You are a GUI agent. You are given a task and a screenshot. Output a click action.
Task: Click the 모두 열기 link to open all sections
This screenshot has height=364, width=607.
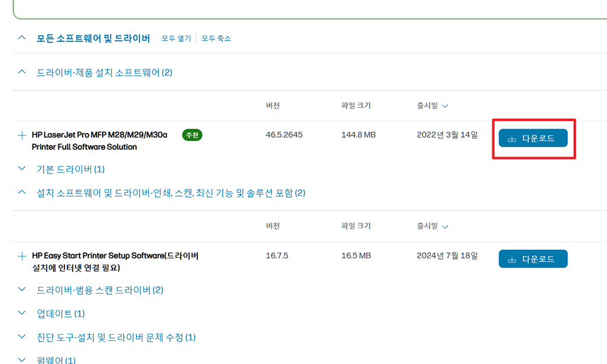click(x=175, y=38)
